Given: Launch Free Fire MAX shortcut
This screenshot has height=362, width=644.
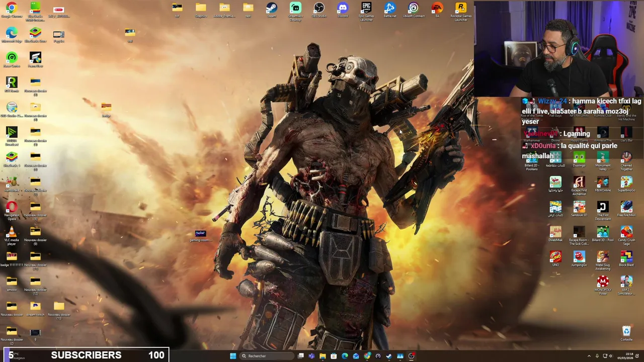Looking at the screenshot, I should 626,209.
